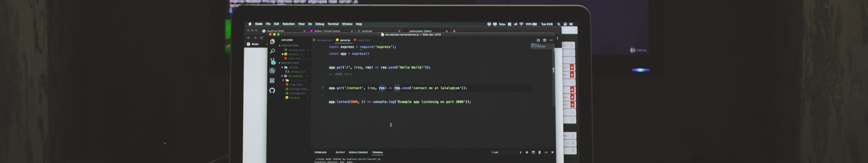868x163 pixels.
Task: Open the Extensions view icon
Action: point(272,80)
